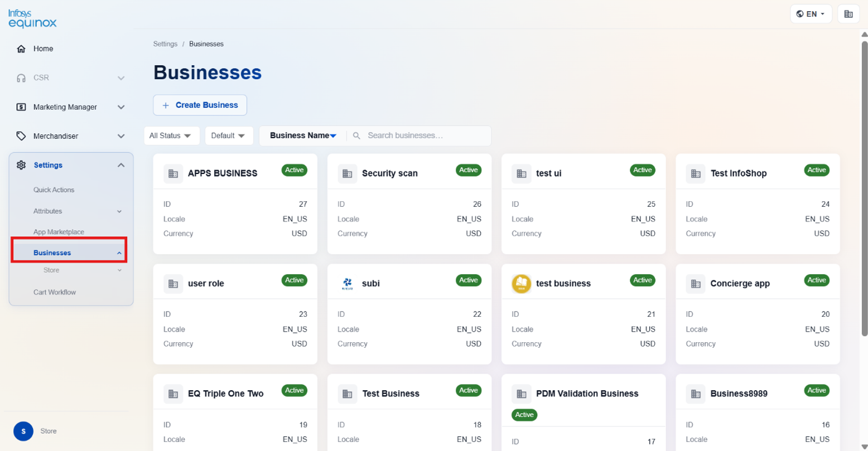Expand the Marketing Manager chevron
Screen dimensions: 868x451
[x=121, y=107]
